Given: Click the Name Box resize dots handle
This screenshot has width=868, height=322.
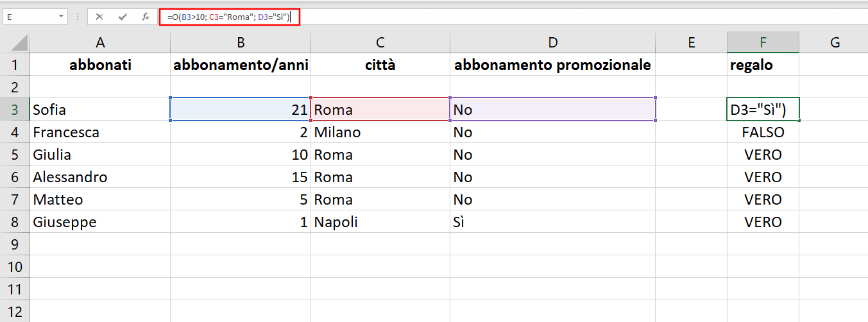Looking at the screenshot, I should point(78,17).
